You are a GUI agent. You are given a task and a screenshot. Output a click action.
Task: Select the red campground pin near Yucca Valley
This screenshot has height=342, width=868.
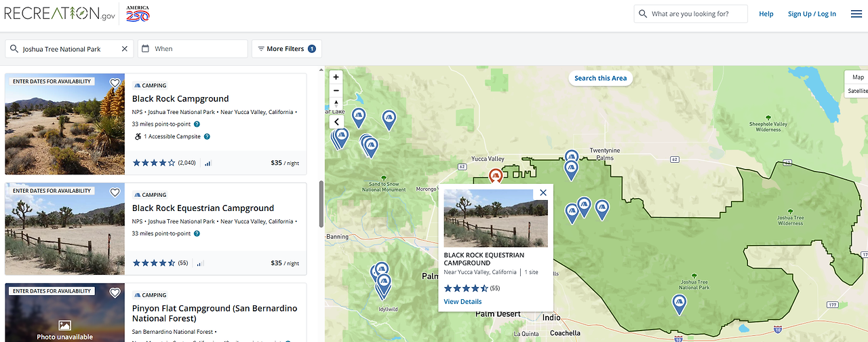pyautogui.click(x=496, y=178)
